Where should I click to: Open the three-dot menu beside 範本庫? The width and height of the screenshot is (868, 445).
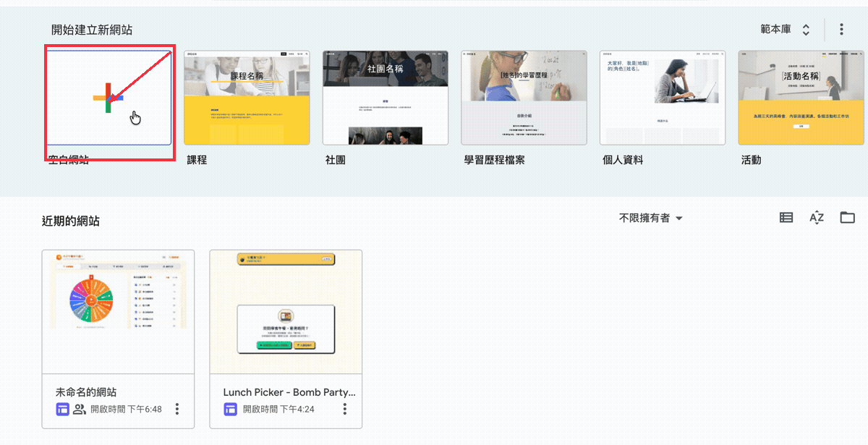tap(841, 30)
